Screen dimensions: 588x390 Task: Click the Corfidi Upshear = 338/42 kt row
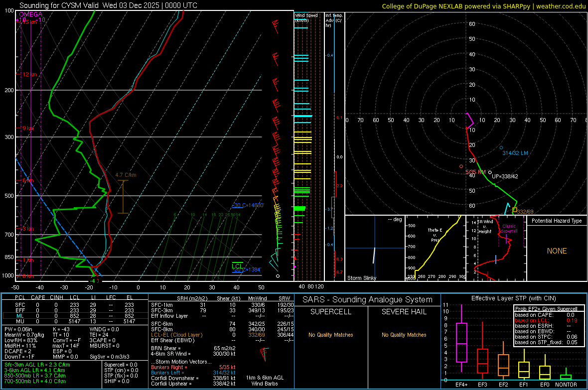pyautogui.click(x=193, y=384)
